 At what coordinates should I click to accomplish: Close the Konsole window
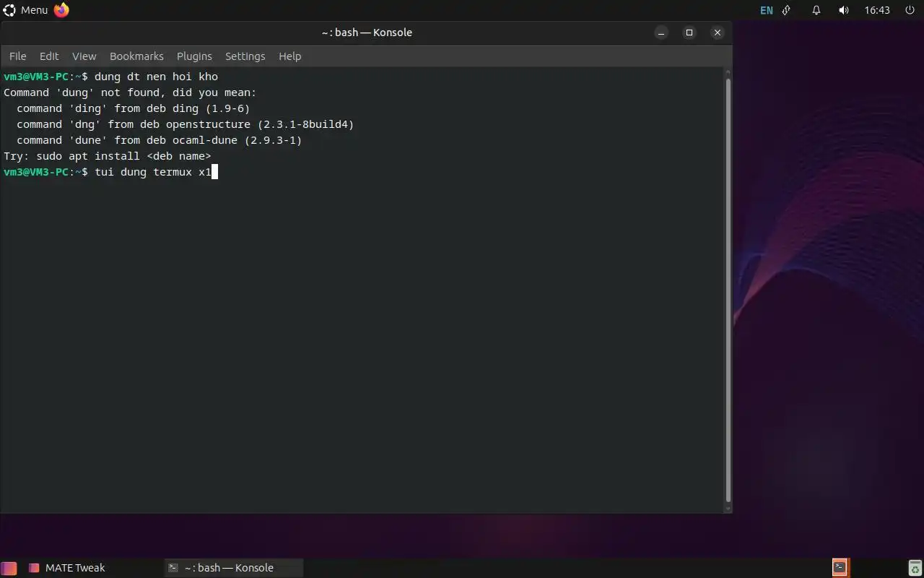tap(717, 33)
